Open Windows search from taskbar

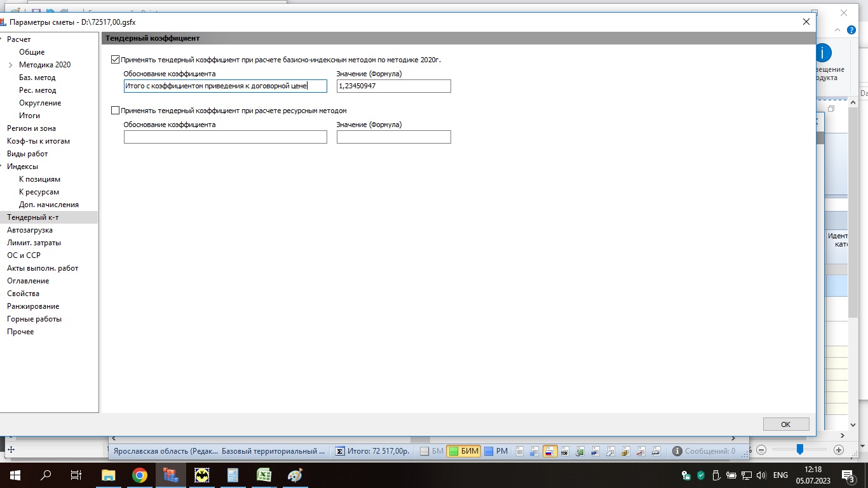tap(46, 475)
